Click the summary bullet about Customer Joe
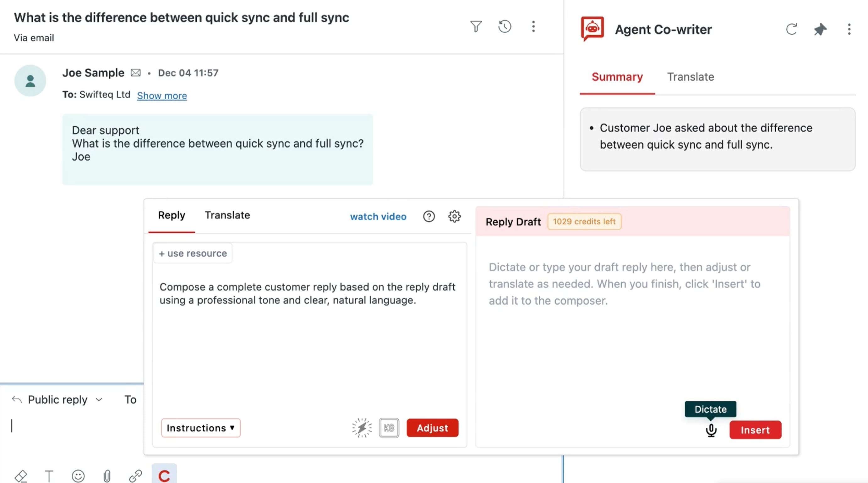This screenshot has height=483, width=868. [x=706, y=136]
